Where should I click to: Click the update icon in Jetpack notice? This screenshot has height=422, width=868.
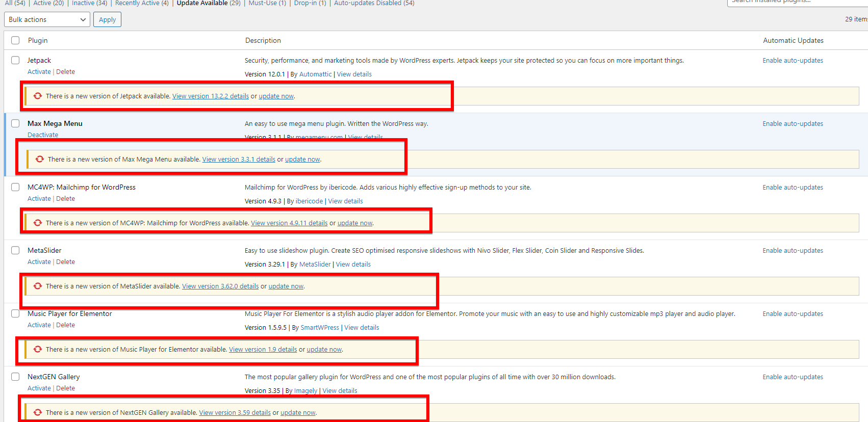[38, 96]
